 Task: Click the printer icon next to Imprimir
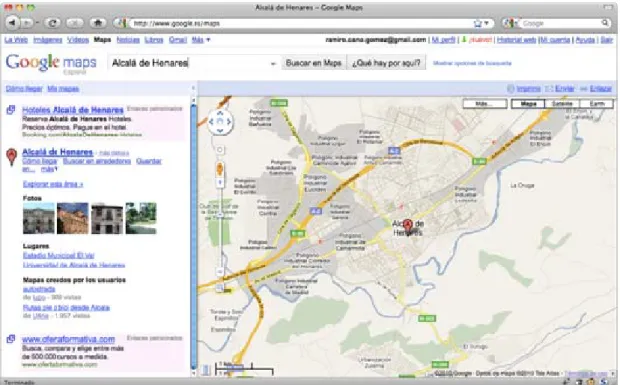[511, 89]
